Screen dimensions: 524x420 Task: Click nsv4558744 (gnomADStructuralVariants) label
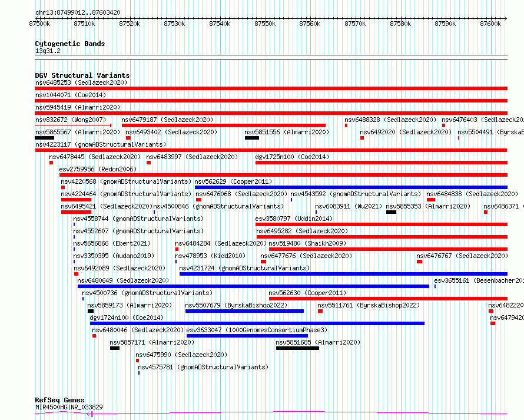pos(138,219)
